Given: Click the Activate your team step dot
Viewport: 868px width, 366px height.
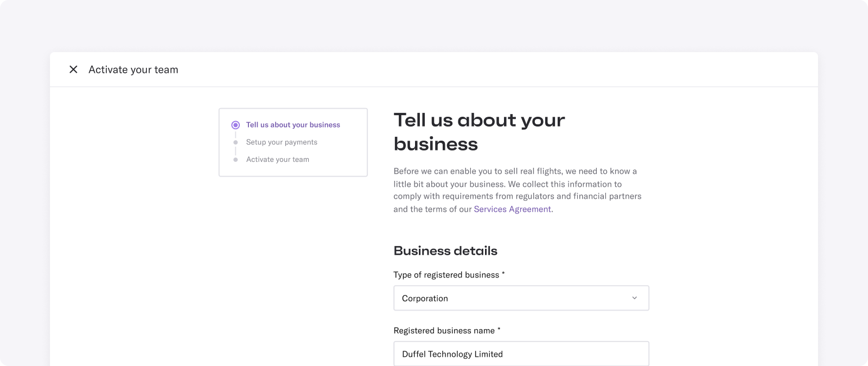Looking at the screenshot, I should point(235,160).
